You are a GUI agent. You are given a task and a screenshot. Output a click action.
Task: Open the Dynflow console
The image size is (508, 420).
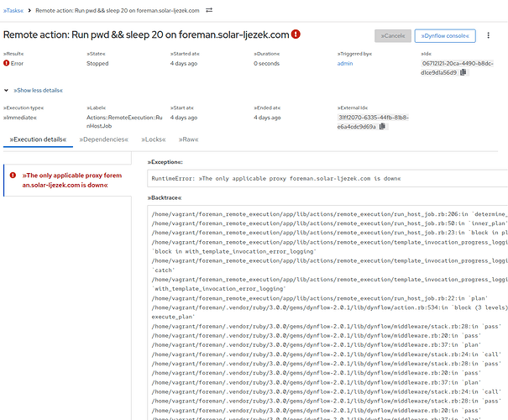pyautogui.click(x=445, y=35)
